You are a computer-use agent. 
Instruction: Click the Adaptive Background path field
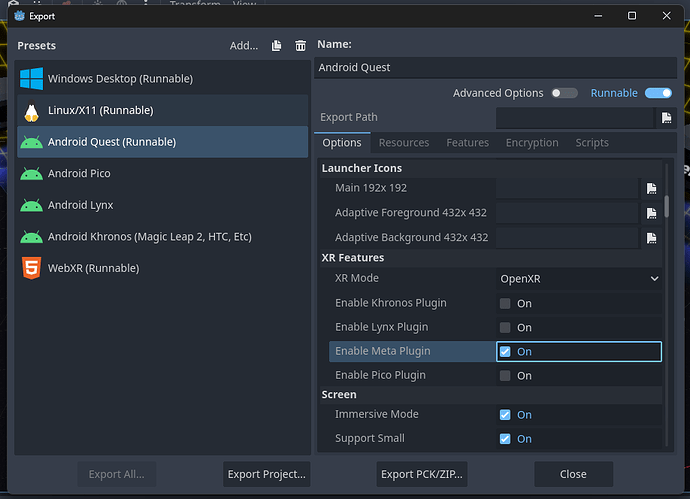568,238
